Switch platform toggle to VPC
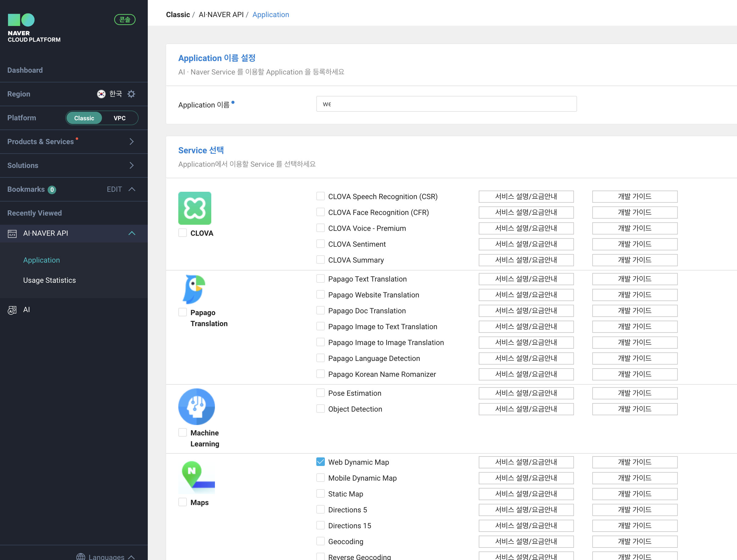The height and width of the screenshot is (560, 737). click(x=119, y=118)
